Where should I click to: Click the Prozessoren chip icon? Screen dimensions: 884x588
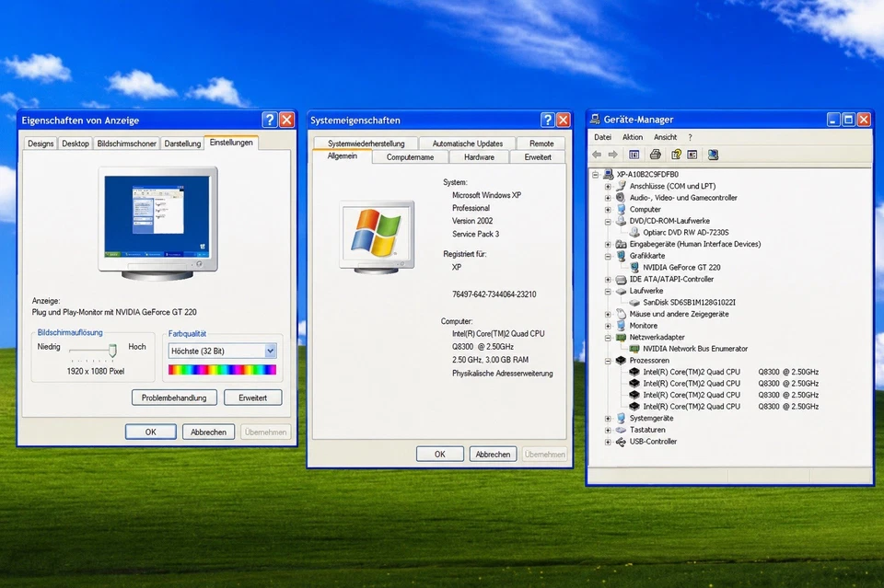621,360
